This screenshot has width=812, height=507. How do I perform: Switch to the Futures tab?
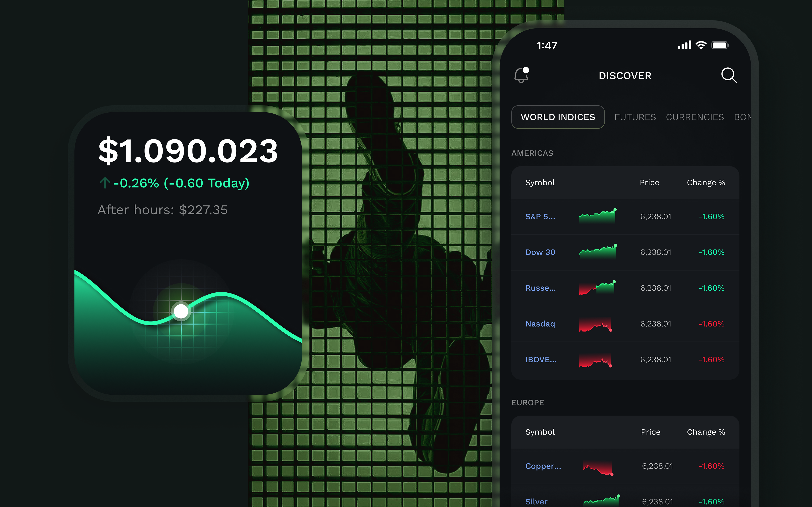635,117
